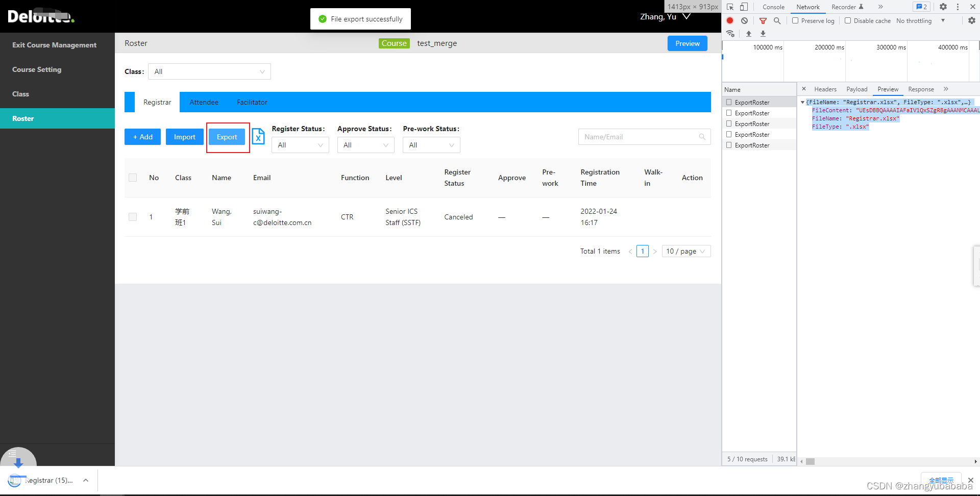Screen dimensions: 980x496
Task: Click page number 1 in pagination
Action: (x=643, y=251)
